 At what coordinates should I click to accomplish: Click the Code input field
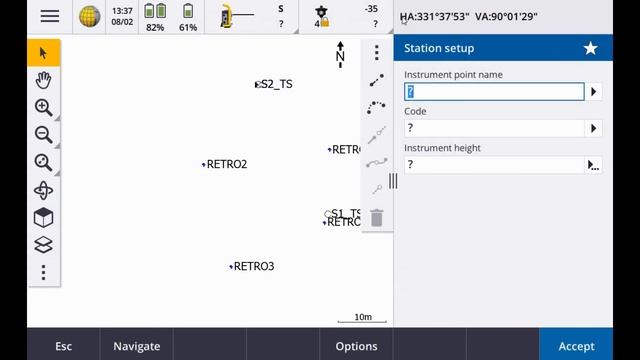(x=494, y=129)
